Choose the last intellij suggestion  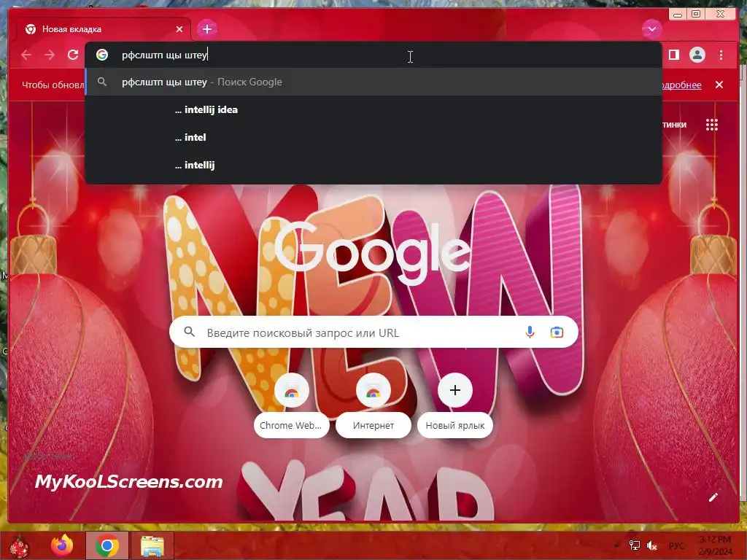373,165
